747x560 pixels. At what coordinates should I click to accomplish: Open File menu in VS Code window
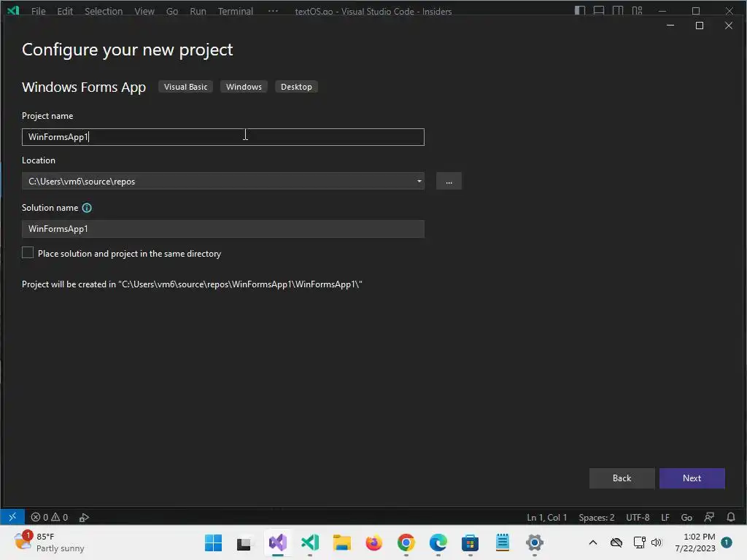pyautogui.click(x=38, y=11)
